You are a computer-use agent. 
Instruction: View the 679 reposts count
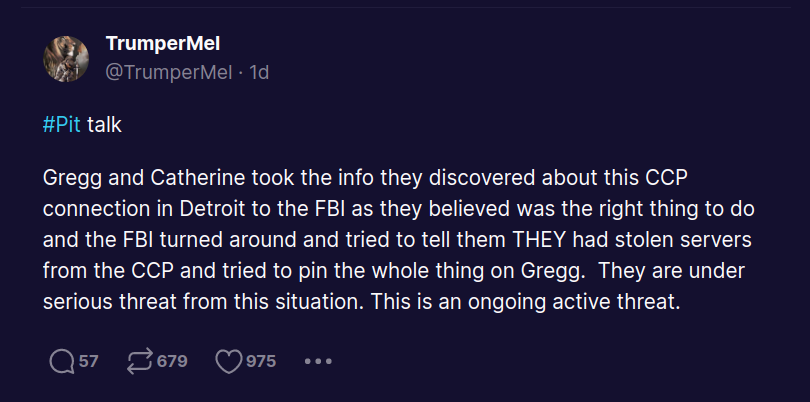tap(171, 361)
